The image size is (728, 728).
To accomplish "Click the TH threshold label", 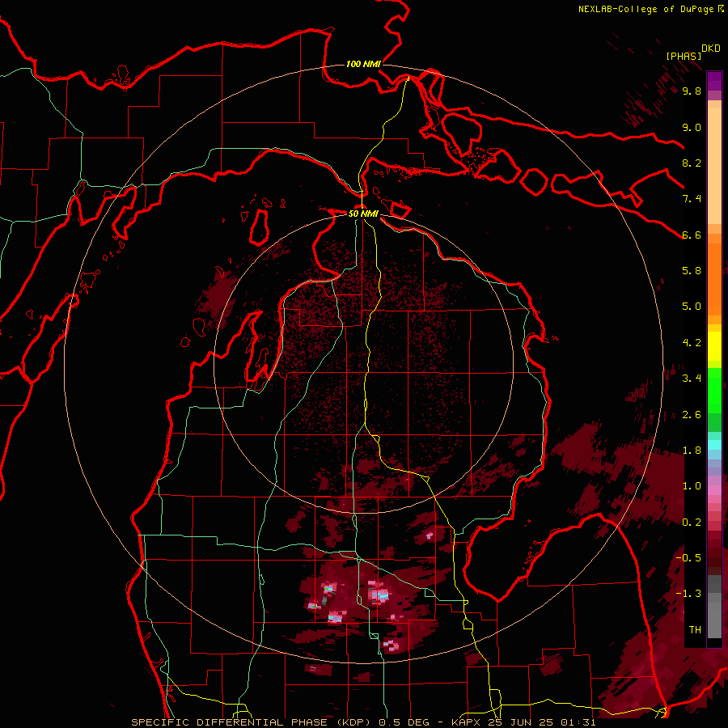I will click(695, 630).
